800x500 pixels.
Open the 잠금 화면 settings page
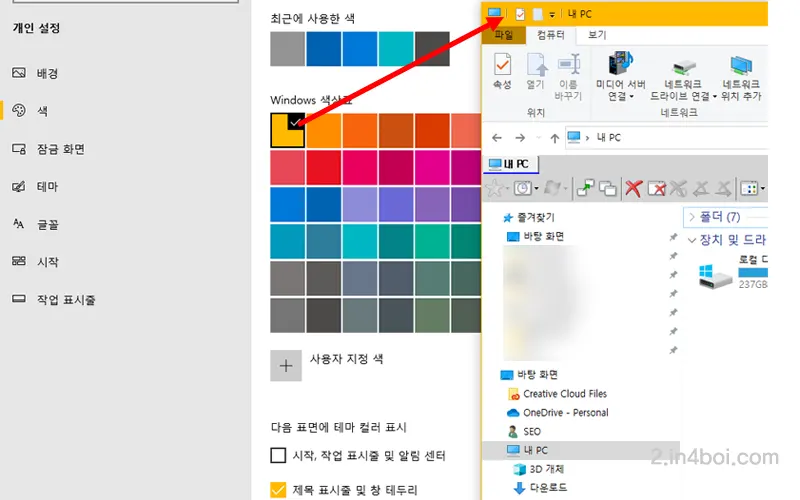[x=48, y=149]
